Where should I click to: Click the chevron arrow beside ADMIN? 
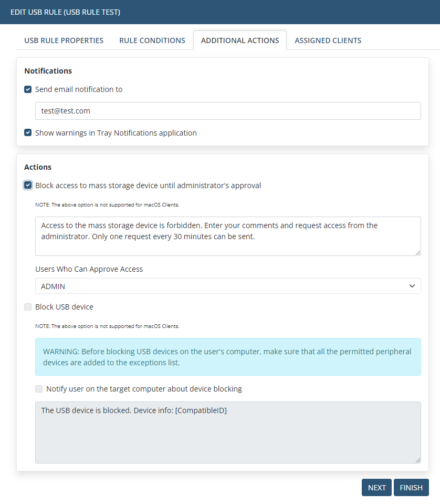pyautogui.click(x=412, y=286)
